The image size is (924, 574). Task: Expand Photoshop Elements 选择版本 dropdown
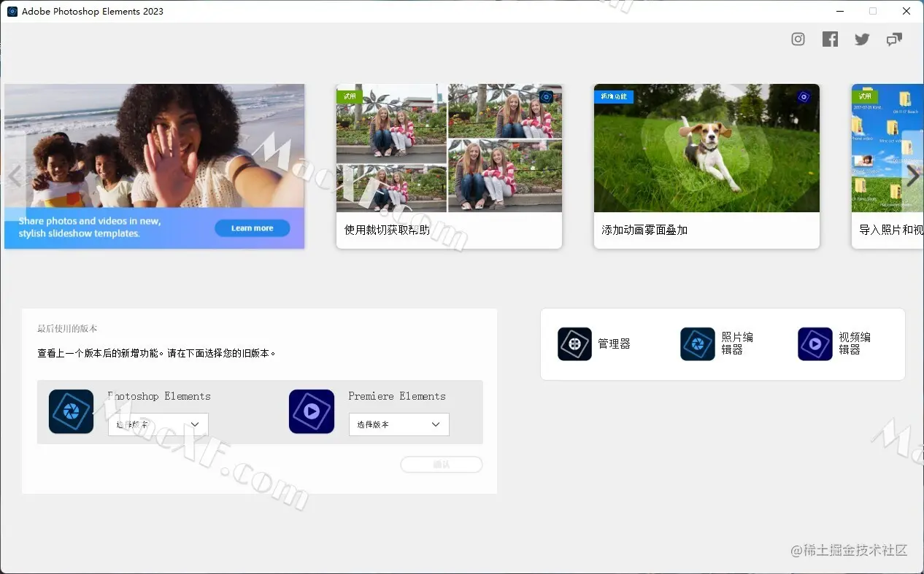pos(158,424)
